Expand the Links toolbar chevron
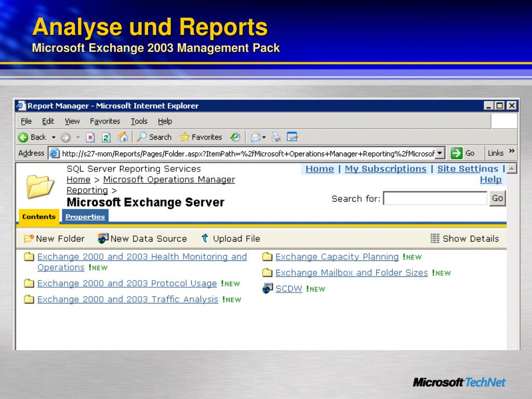 pyautogui.click(x=512, y=151)
